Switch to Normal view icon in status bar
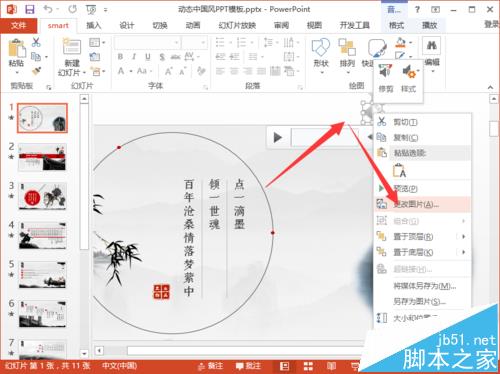This screenshot has height=374, width=500. tap(284, 366)
